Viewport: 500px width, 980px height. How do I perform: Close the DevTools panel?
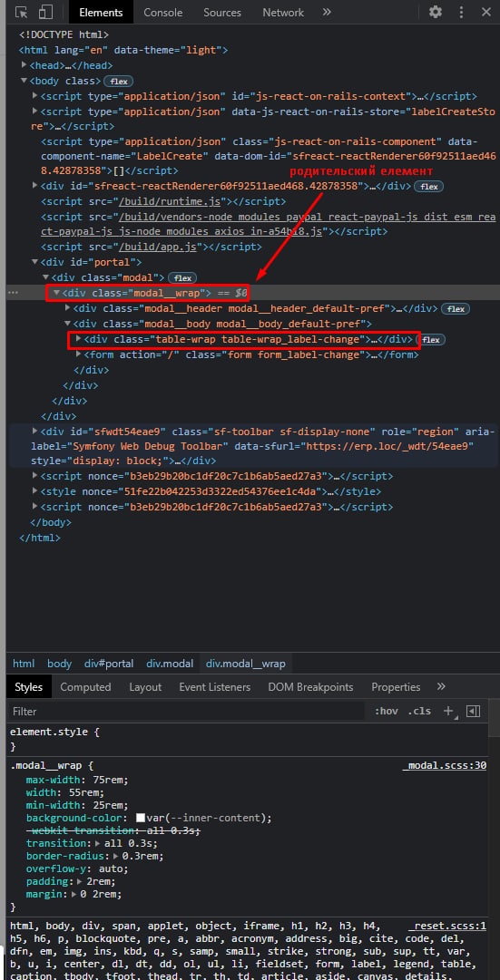click(x=486, y=12)
